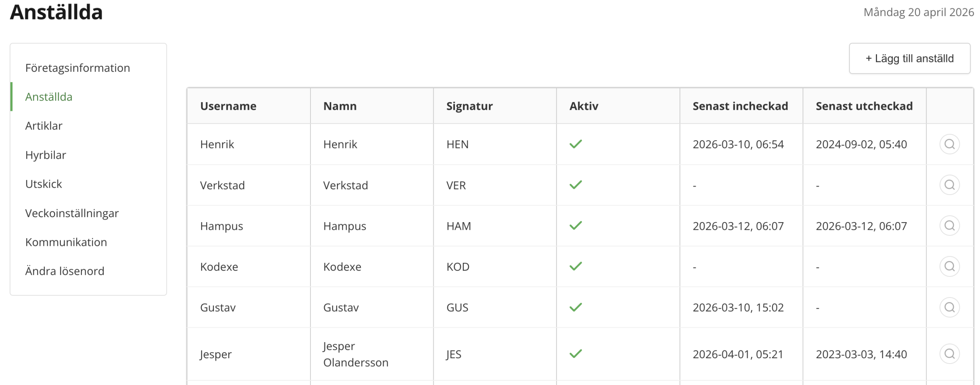Navigate to Utskick
This screenshot has height=385, width=980.
point(44,184)
